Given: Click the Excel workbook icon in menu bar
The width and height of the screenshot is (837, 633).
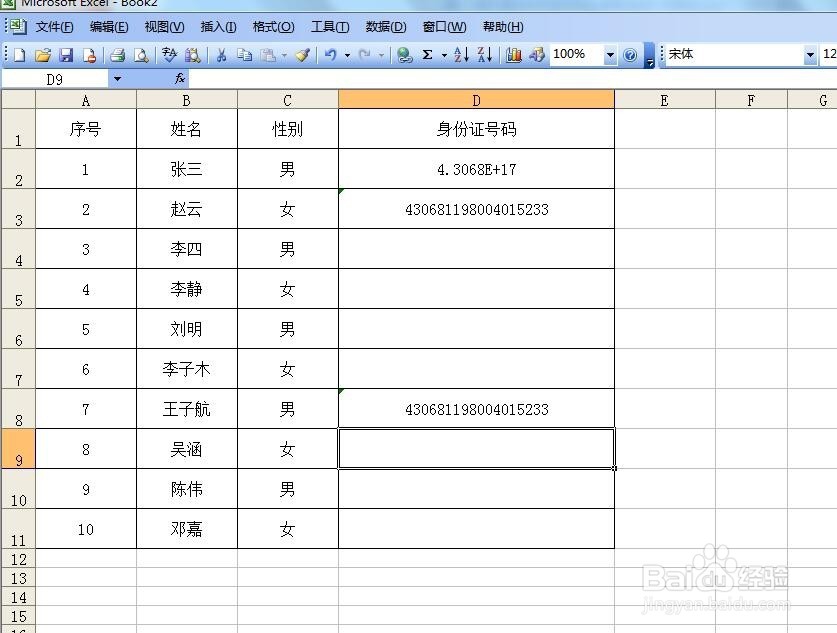Looking at the screenshot, I should [x=17, y=26].
